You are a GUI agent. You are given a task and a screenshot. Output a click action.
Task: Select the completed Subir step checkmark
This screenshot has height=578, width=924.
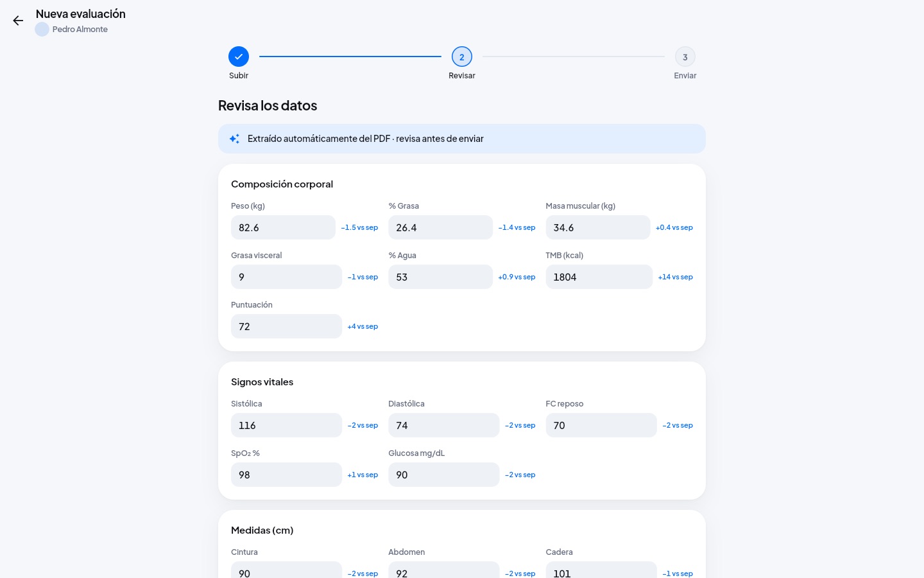tap(239, 57)
